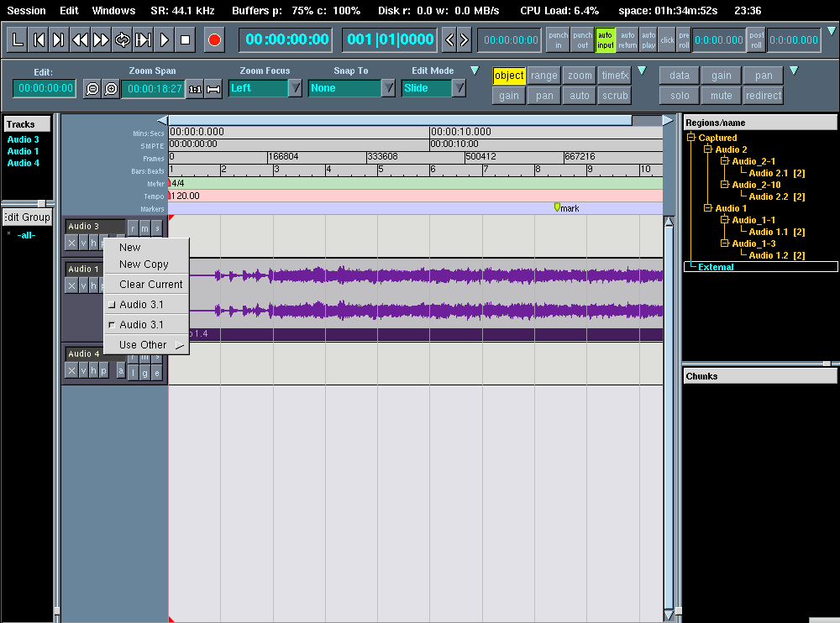Click the zoom out magnifier icon
Image resolution: width=840 pixels, height=623 pixels.
(x=92, y=88)
